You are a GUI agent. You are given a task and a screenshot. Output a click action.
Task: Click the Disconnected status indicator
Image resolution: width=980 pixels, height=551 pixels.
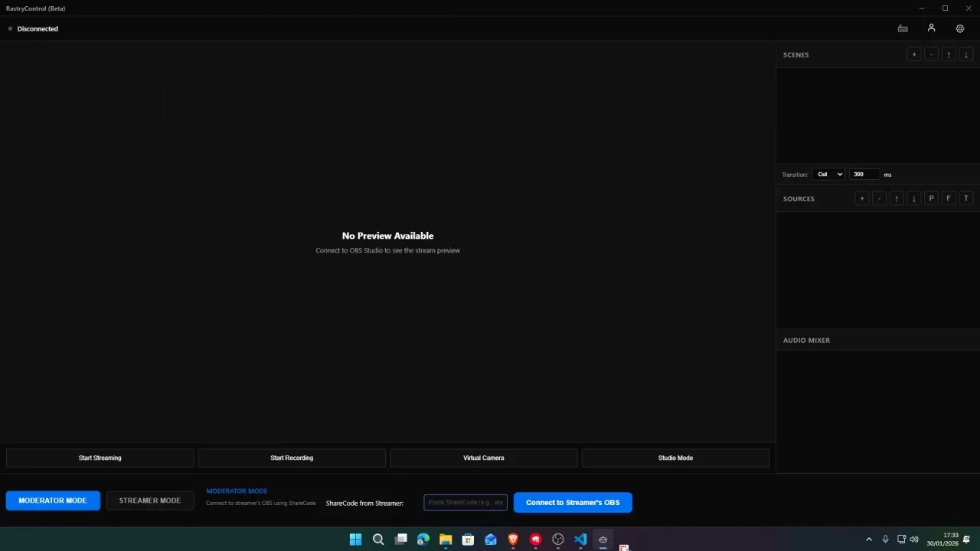(33, 28)
